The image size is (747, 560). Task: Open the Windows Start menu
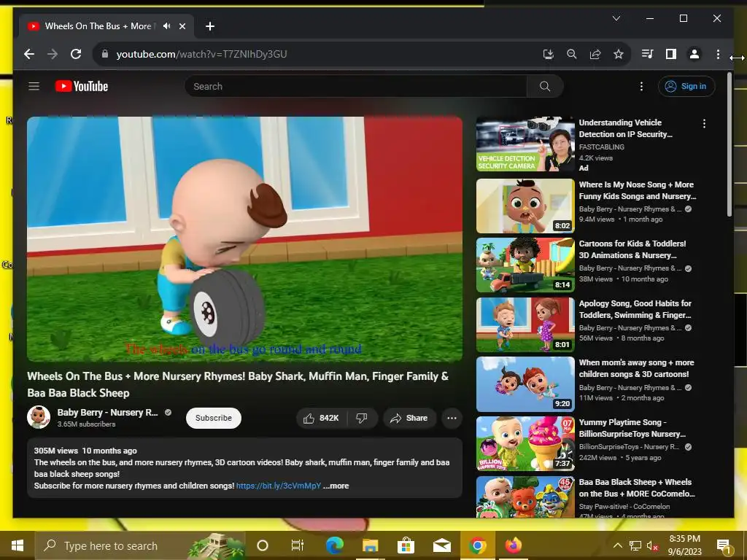pos(18,545)
